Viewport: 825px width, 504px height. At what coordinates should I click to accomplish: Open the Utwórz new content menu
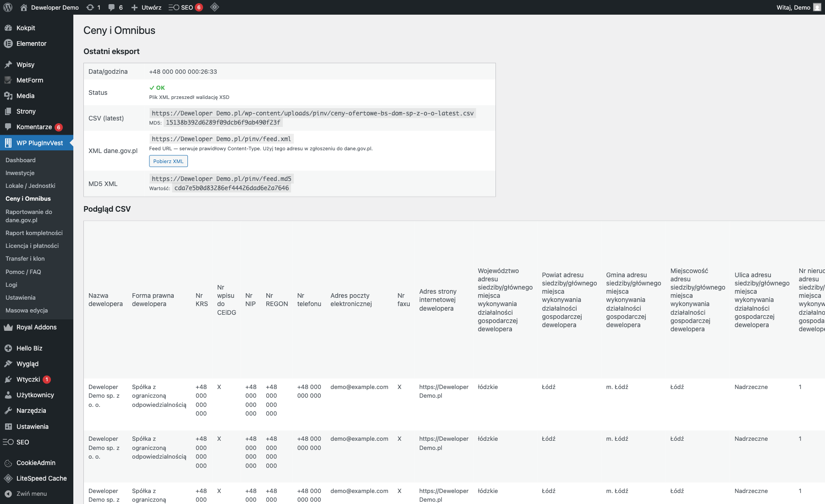[146, 7]
